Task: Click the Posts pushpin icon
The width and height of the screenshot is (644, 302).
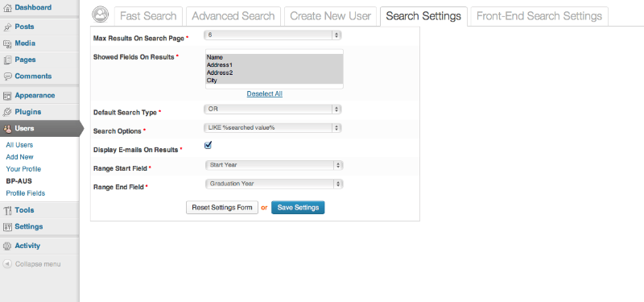Action: pos(7,27)
